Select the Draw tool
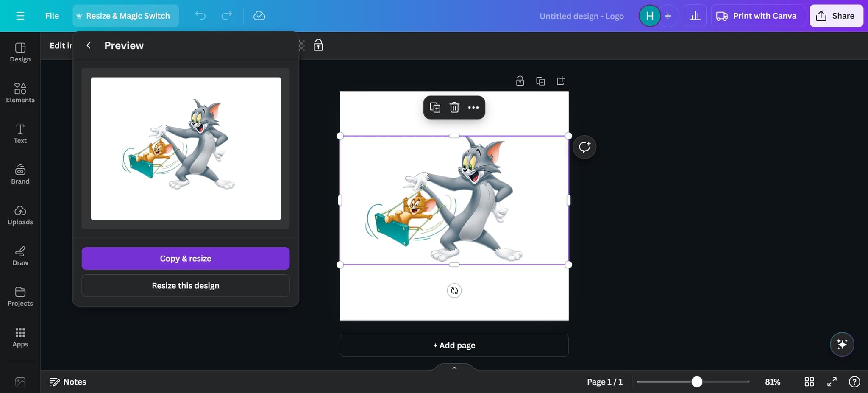Screen dimensions: 868x393 [20, 256]
